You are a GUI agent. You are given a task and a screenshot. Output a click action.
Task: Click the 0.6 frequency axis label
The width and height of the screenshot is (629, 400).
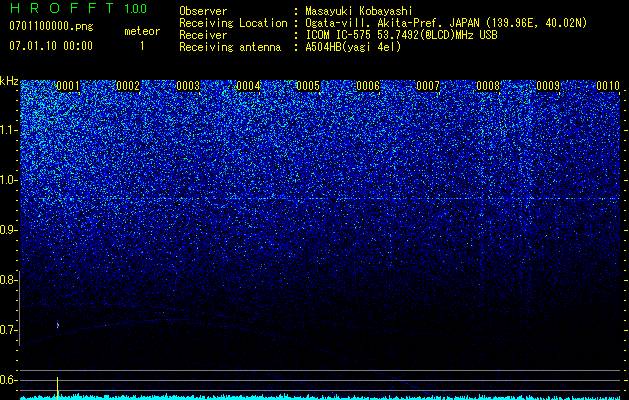8,380
